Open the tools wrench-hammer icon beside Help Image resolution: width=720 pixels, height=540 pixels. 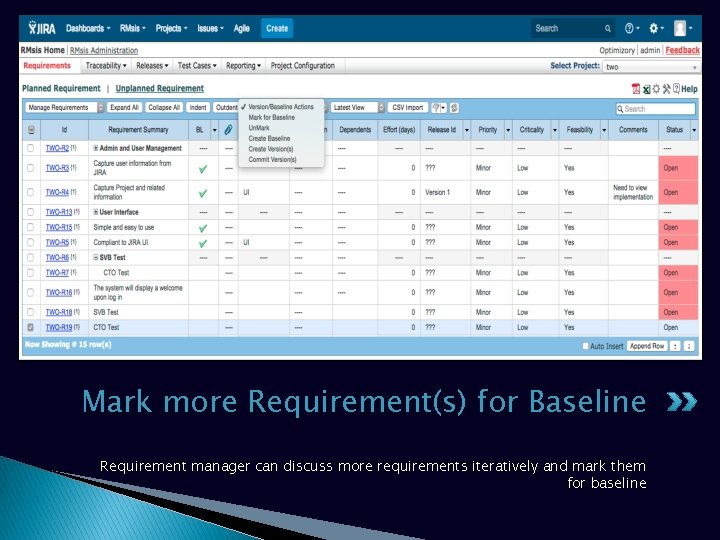(x=666, y=89)
